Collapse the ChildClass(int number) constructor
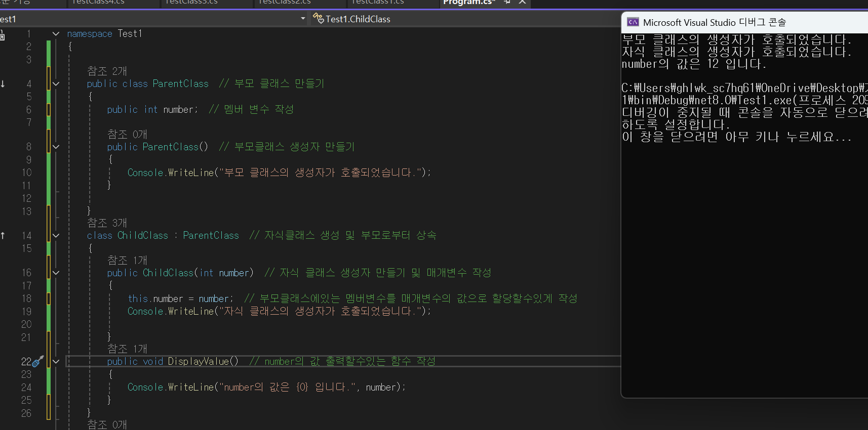This screenshot has height=430, width=868. (x=56, y=273)
